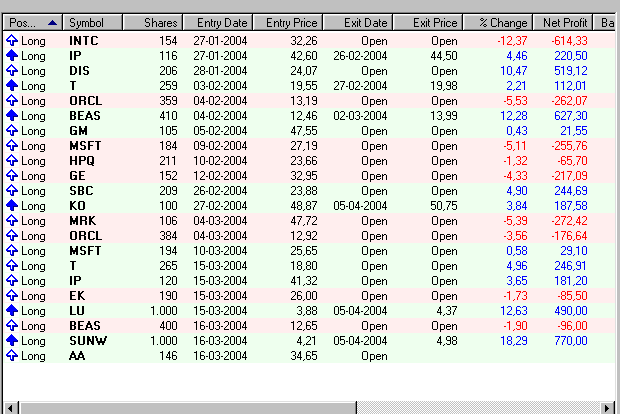This screenshot has width=620, height=414.
Task: Click net profit value 627,30
Action: [571, 116]
